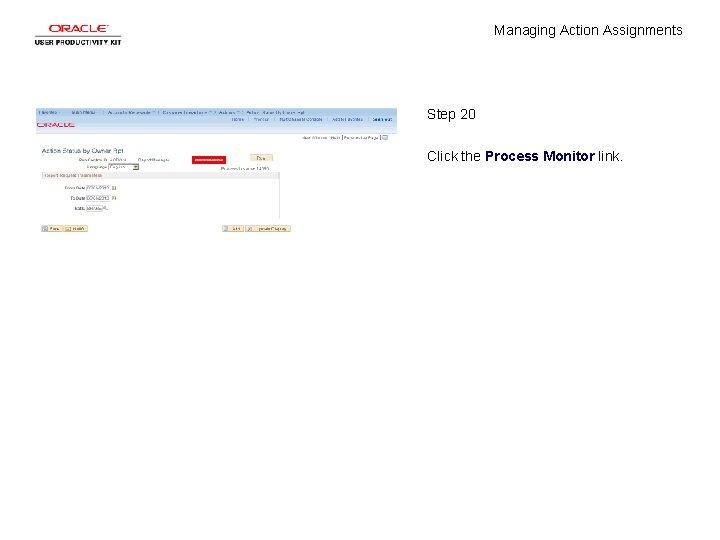Click the Save button
Image resolution: width=720 pixels, height=540 pixels.
51,229
